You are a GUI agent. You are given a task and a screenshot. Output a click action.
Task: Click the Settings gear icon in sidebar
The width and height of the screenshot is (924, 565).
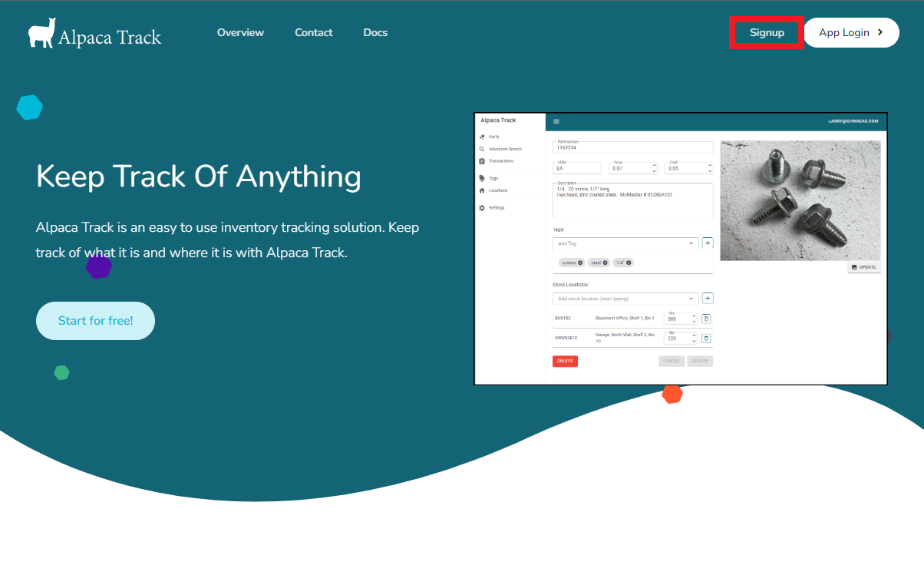point(482,208)
